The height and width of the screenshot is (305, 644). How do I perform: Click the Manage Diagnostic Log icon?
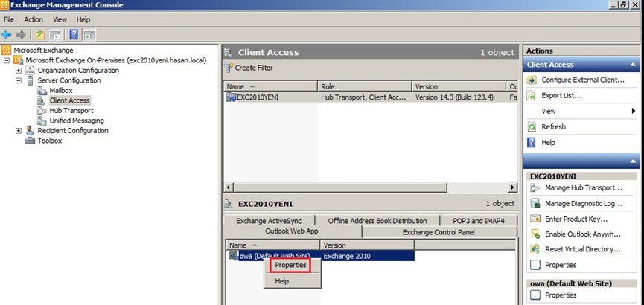[535, 203]
